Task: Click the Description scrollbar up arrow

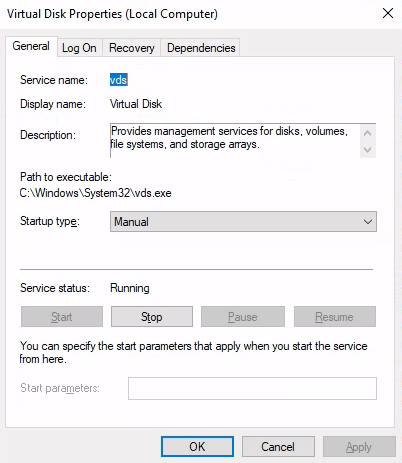Action: pyautogui.click(x=368, y=133)
